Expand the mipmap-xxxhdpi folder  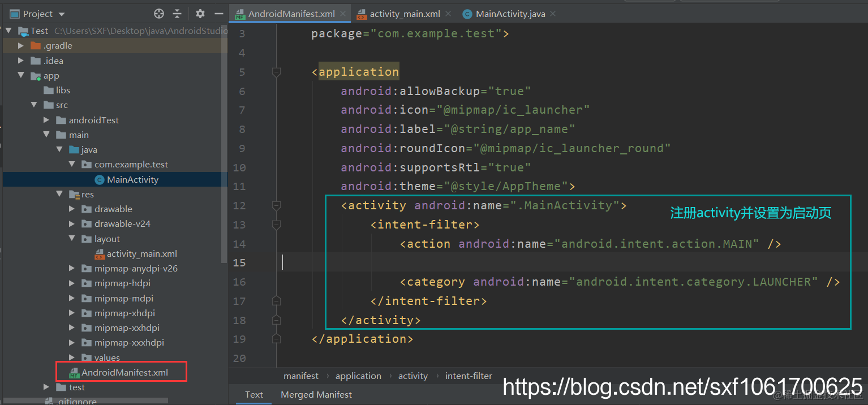[72, 342]
